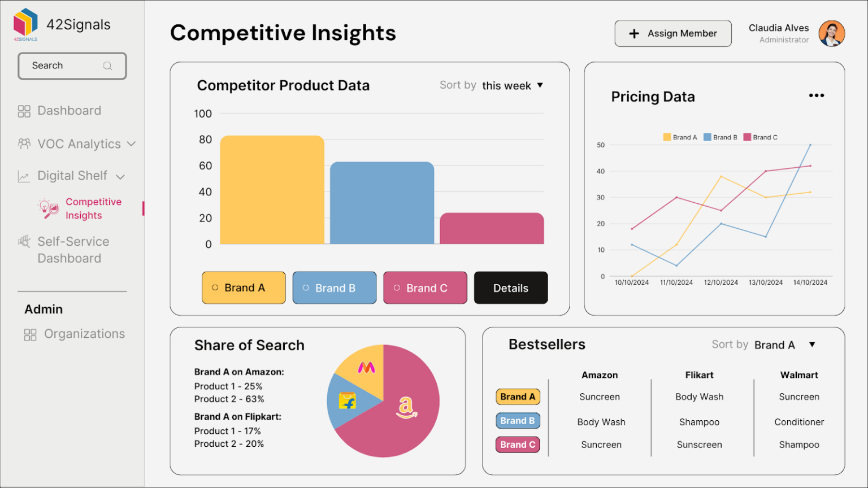Toggle Brand B in the Competitor Product Data chart
Image resolution: width=868 pixels, height=488 pixels.
pyautogui.click(x=334, y=288)
